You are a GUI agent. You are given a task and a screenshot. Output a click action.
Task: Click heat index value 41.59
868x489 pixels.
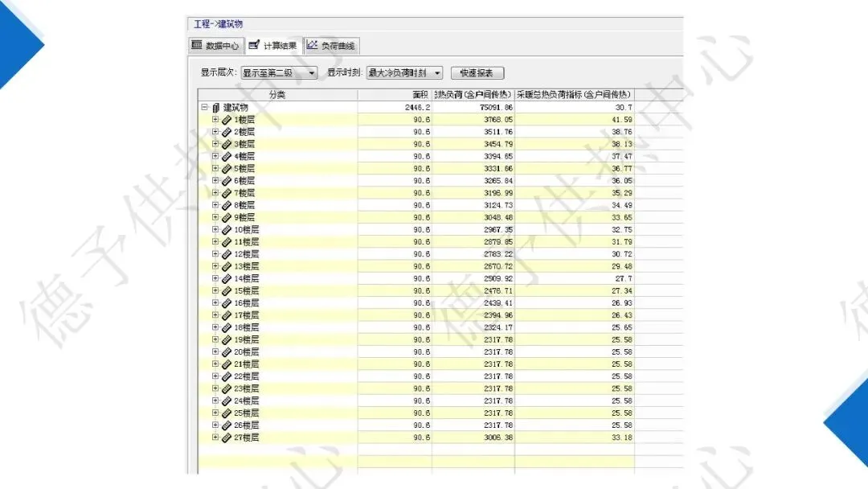pos(621,120)
